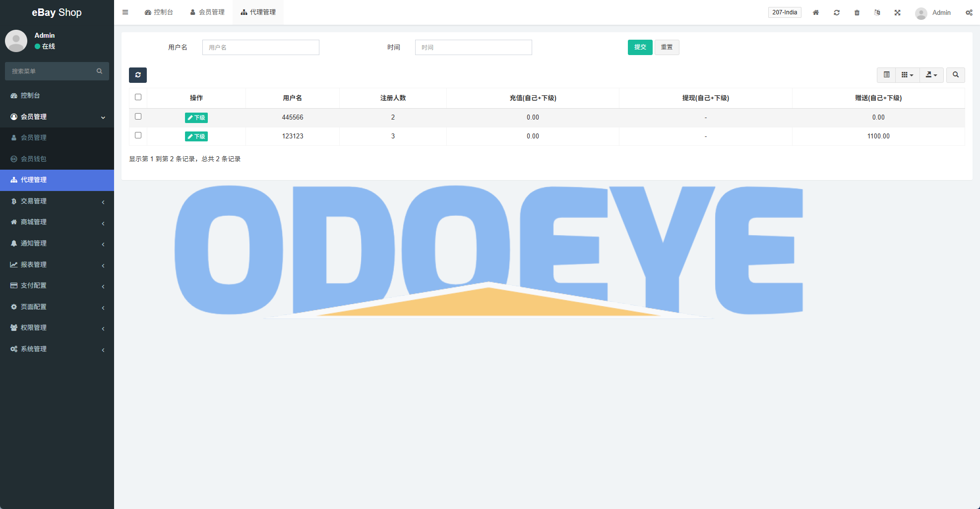Click the table search magnifier icon

coord(955,75)
